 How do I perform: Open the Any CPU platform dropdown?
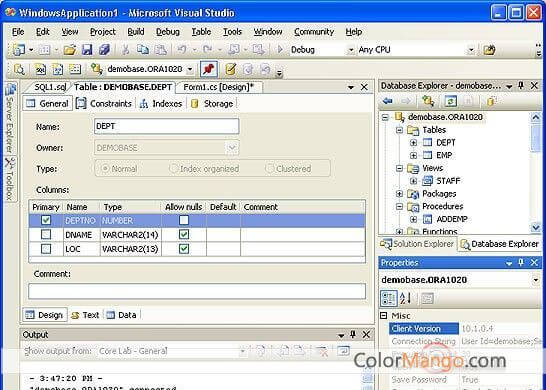(471, 50)
